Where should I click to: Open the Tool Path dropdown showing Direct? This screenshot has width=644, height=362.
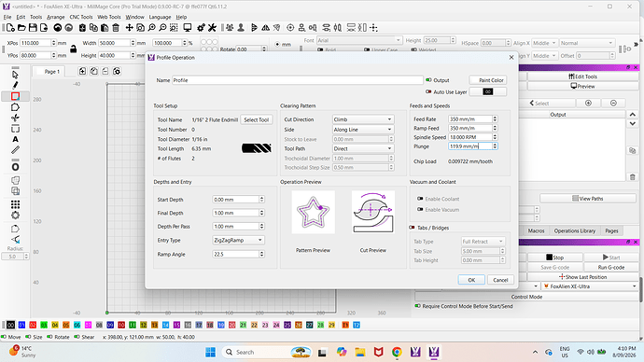(x=363, y=148)
